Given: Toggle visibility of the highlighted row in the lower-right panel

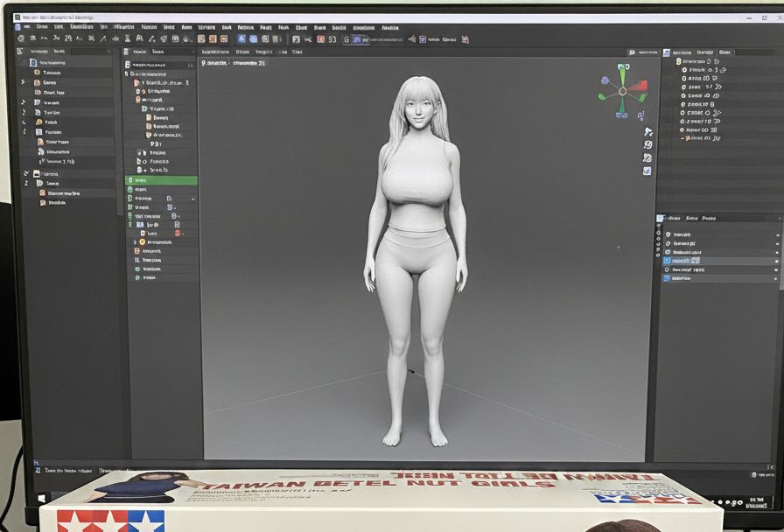Looking at the screenshot, I should [x=776, y=261].
